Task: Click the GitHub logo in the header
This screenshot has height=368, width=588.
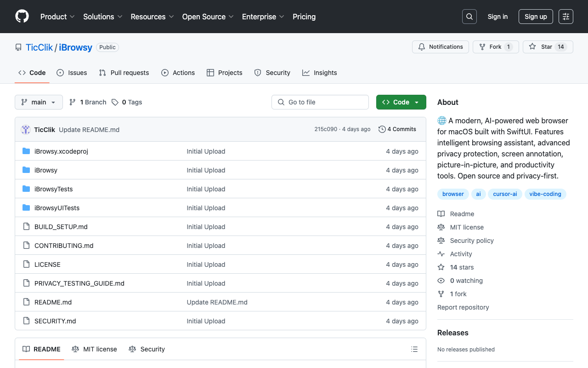Action: [22, 16]
